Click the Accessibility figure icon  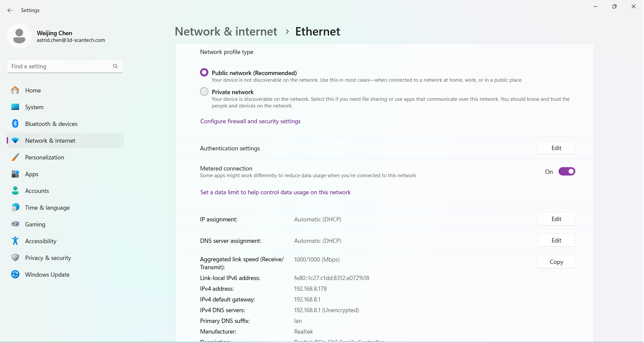click(x=15, y=241)
